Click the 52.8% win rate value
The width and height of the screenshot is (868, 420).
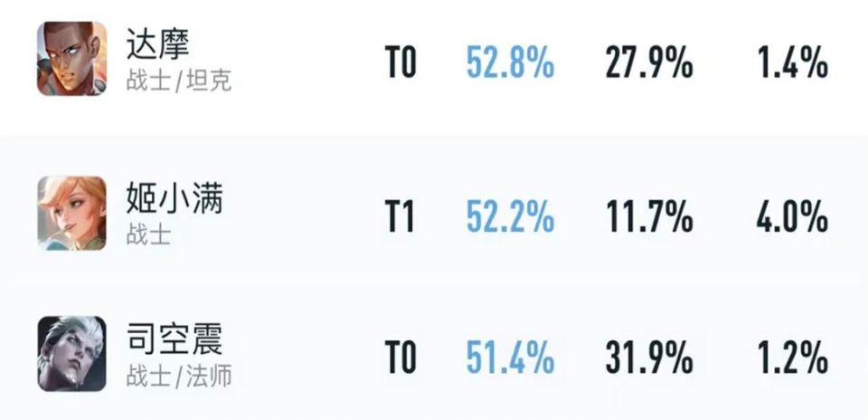coord(510,64)
